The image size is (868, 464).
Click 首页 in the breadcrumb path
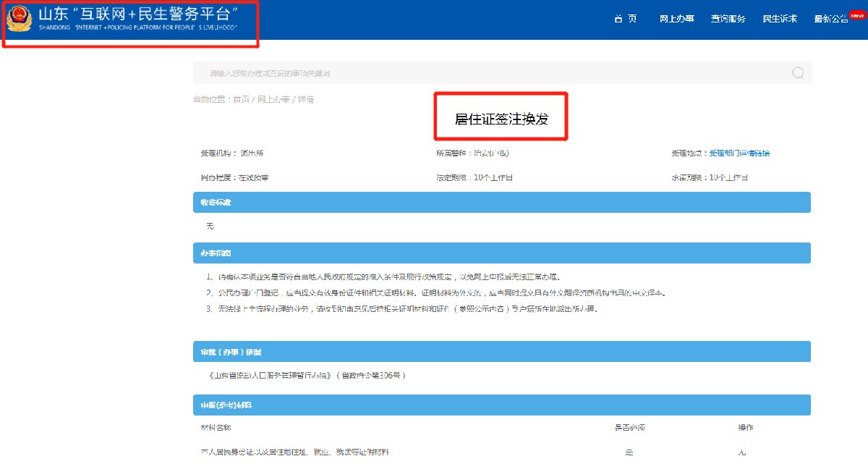click(241, 99)
